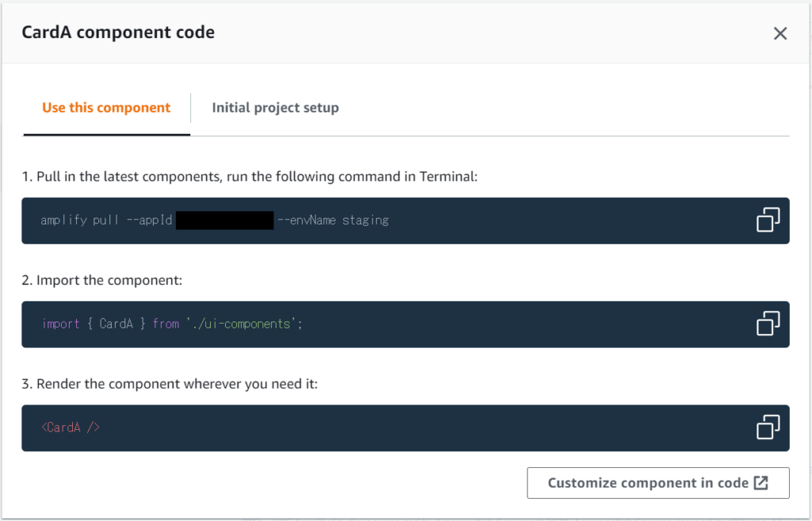This screenshot has height=521, width=812.
Task: Click the third dark code block background
Action: pyautogui.click(x=405, y=427)
